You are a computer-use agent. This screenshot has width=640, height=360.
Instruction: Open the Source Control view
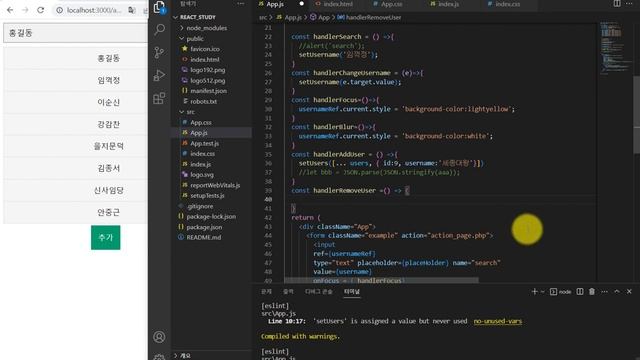pyautogui.click(x=159, y=52)
